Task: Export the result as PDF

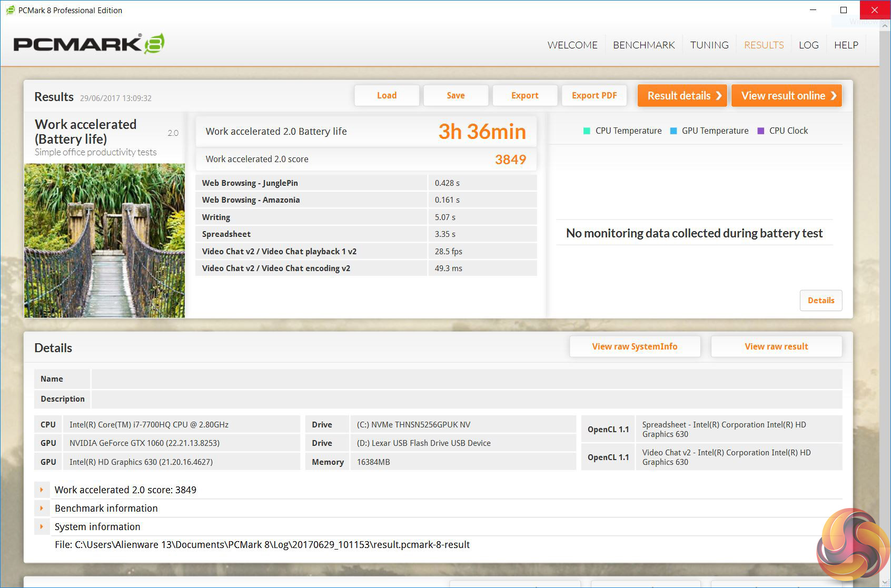Action: click(x=594, y=95)
